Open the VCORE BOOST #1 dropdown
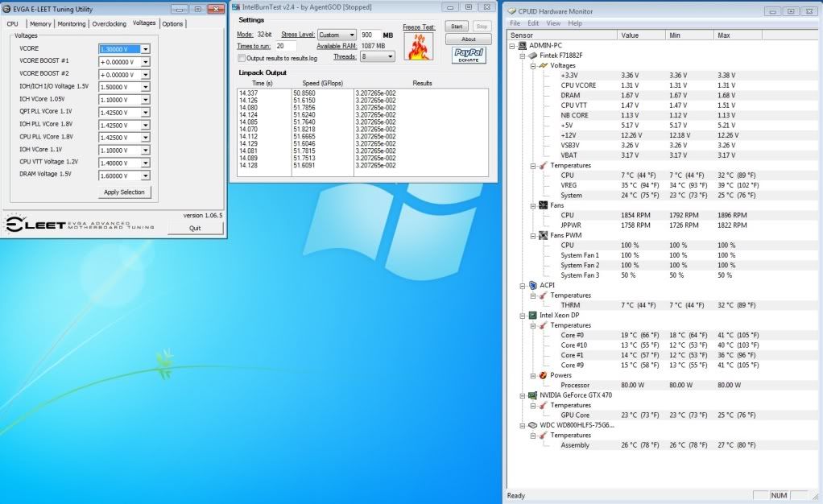Viewport: 823px width, 504px height. [146, 61]
